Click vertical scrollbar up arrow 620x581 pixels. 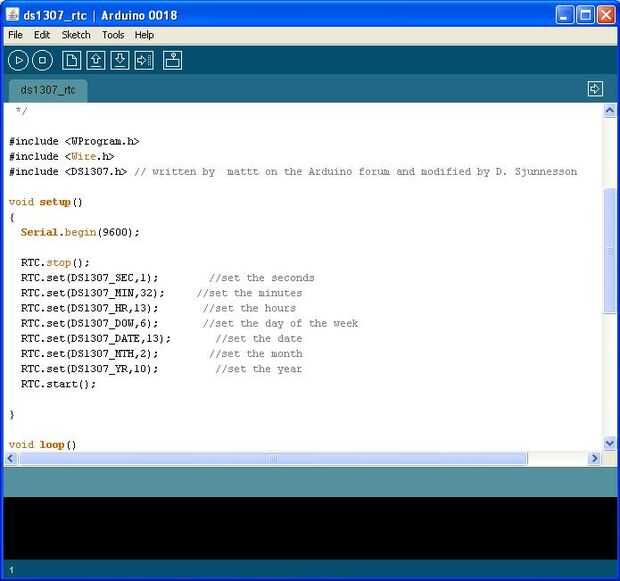pos(610,110)
